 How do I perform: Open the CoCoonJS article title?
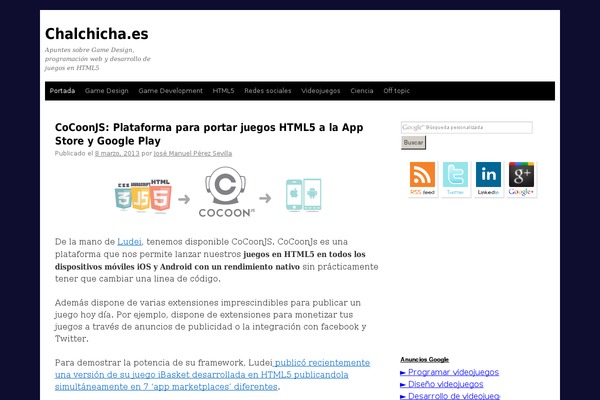[209, 134]
